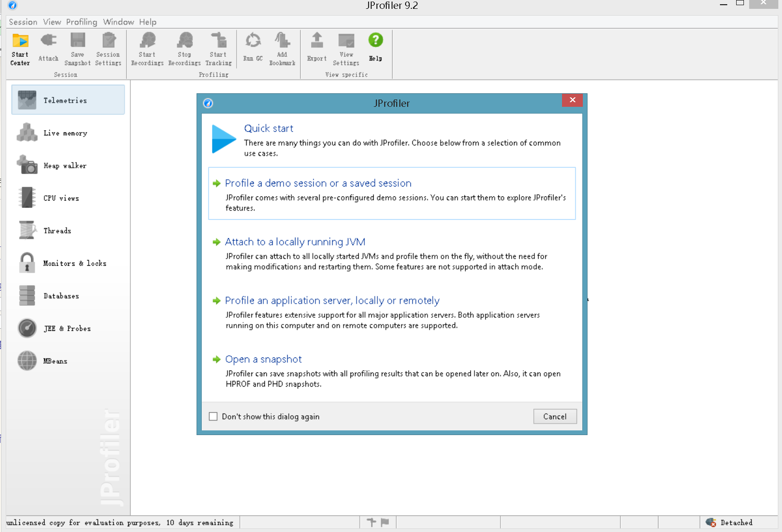Click the status bar flag icon
Viewport: 782px width, 532px height.
tap(385, 522)
